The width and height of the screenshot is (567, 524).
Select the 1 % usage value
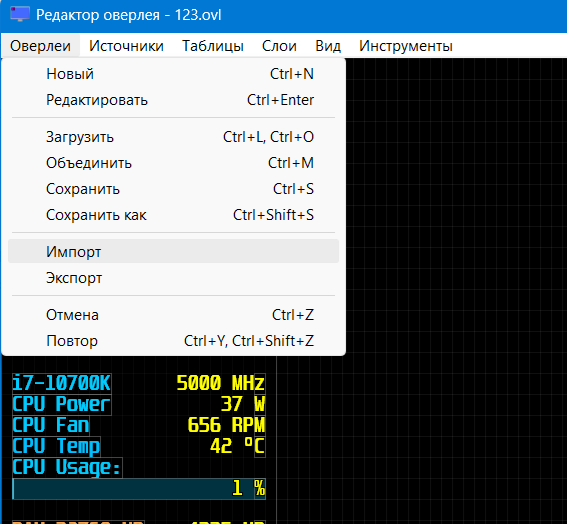[x=248, y=489]
